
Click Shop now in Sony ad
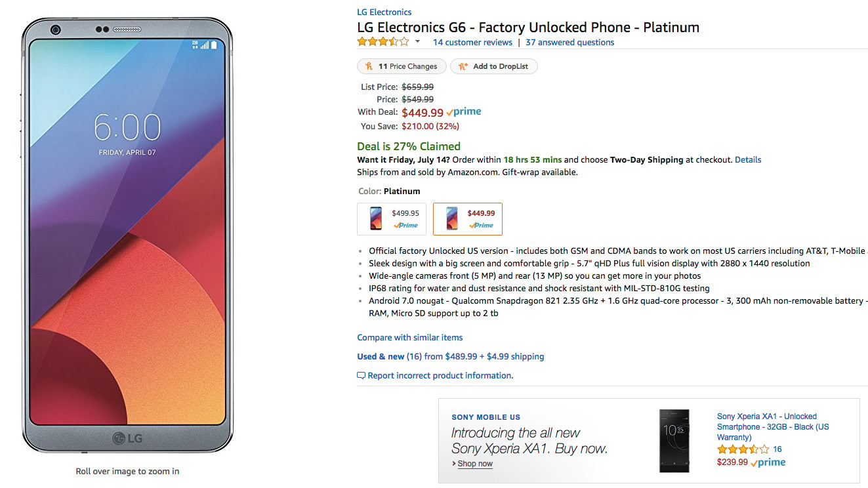coord(475,464)
